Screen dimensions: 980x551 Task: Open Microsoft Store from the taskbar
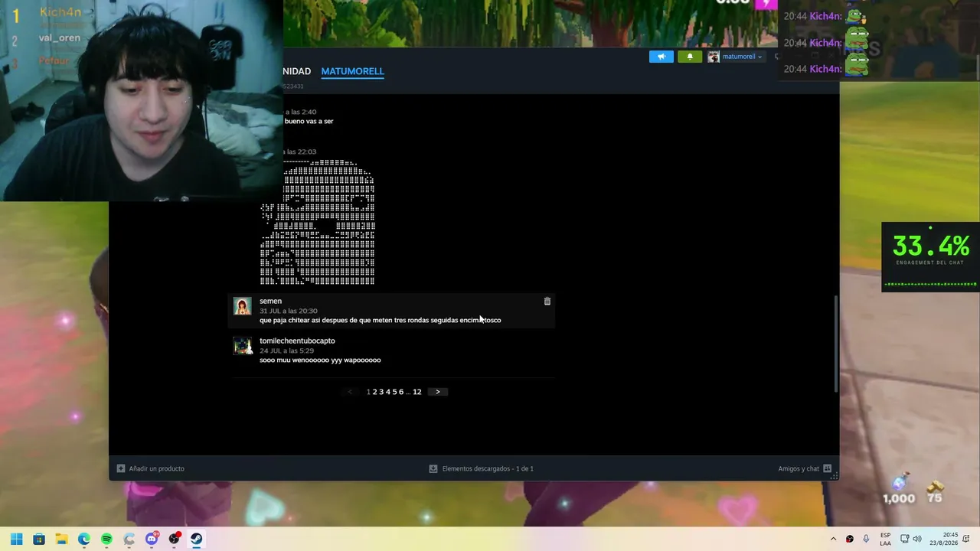click(39, 539)
